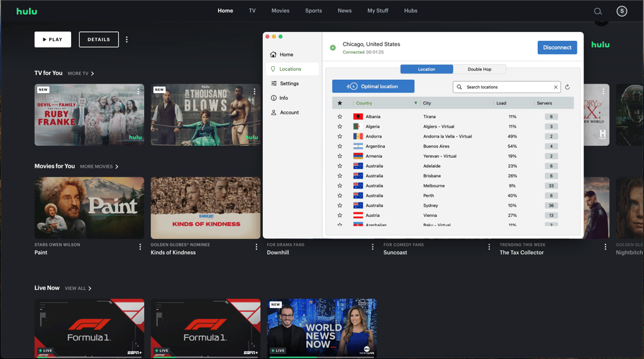Viewport: 644px width, 359px height.
Task: Expand More TV link
Action: pyautogui.click(x=81, y=74)
